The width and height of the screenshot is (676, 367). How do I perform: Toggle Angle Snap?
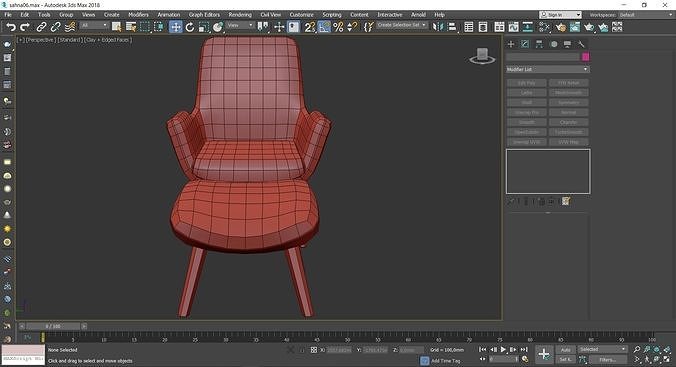pos(324,27)
